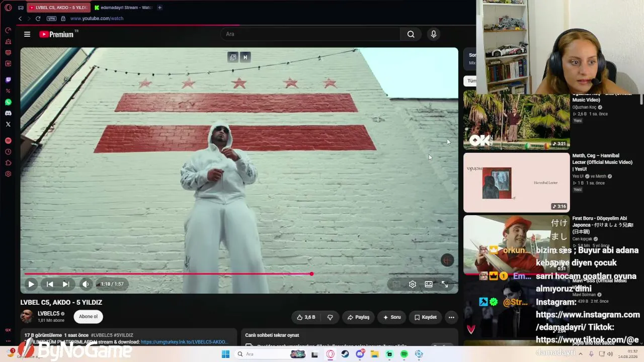Open File Explorer from the taskbar
644x362 pixels.
pyautogui.click(x=375, y=354)
